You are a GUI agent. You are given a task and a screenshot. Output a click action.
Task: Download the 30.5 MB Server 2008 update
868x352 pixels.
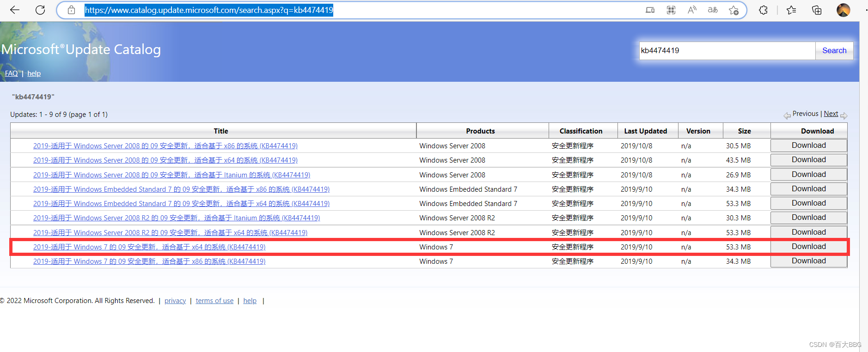coord(809,146)
